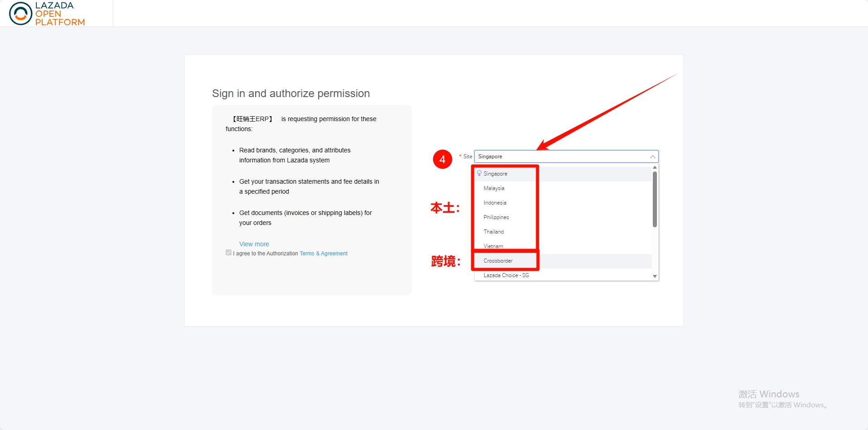Choose Malaysia in the site dropdown
868x430 pixels.
494,188
